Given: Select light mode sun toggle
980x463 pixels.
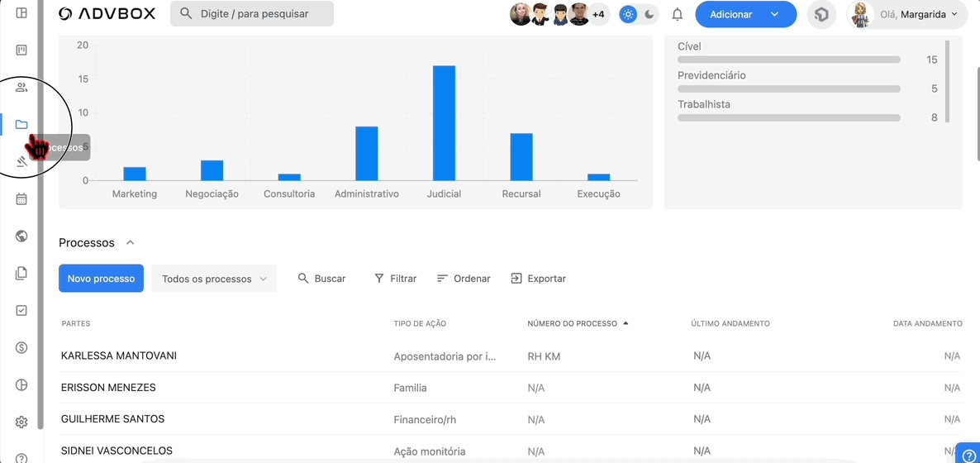Looking at the screenshot, I should 629,14.
